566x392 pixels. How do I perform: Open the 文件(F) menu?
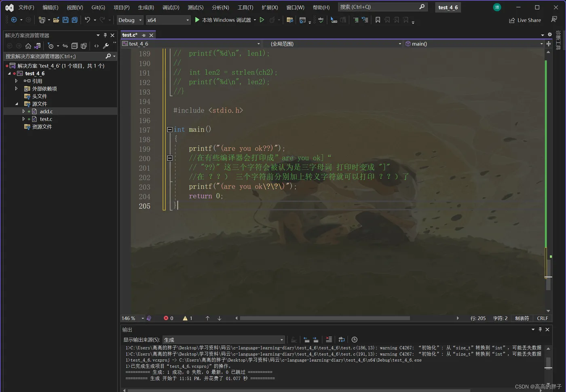[26, 7]
